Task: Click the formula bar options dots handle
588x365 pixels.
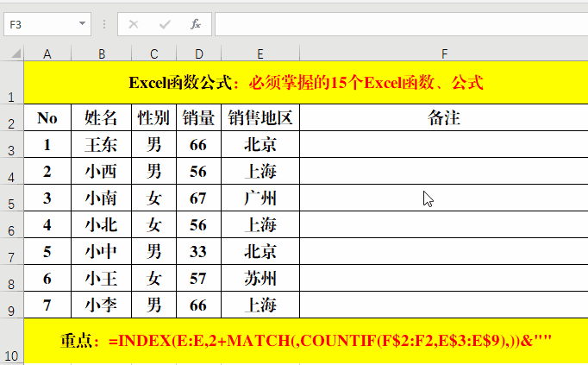Action: (103, 24)
